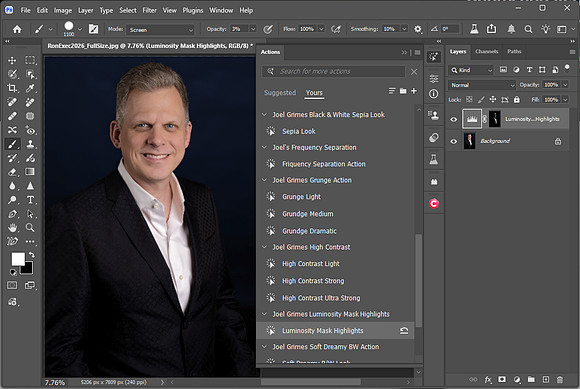Open the brush Mode dropdown showing Screen
This screenshot has width=580, height=389.
click(x=161, y=30)
